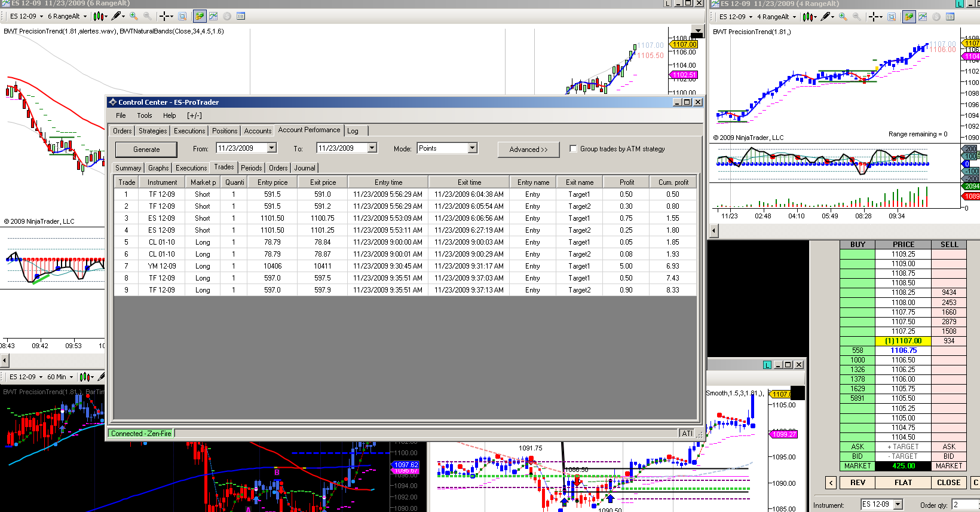980x512 pixels.
Task: Open the Tools menu
Action: (x=145, y=115)
